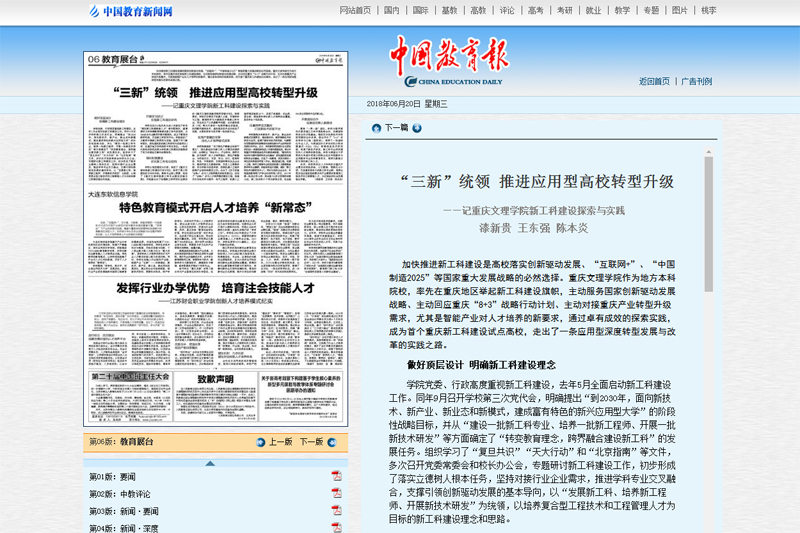The height and width of the screenshot is (533, 800).
Task: Download the PDF for 第03版 新闻·要闻
Action: (x=337, y=511)
